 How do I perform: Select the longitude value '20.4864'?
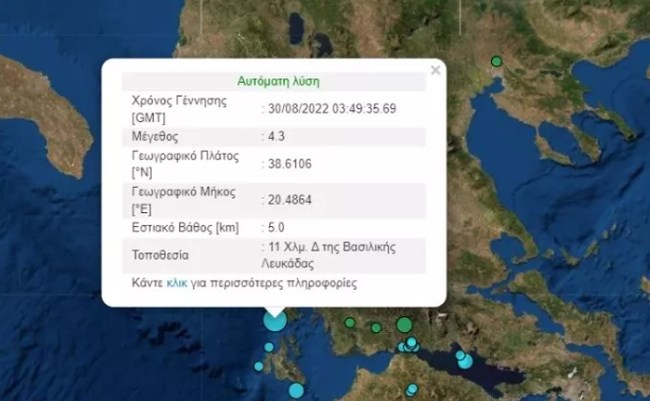[290, 200]
